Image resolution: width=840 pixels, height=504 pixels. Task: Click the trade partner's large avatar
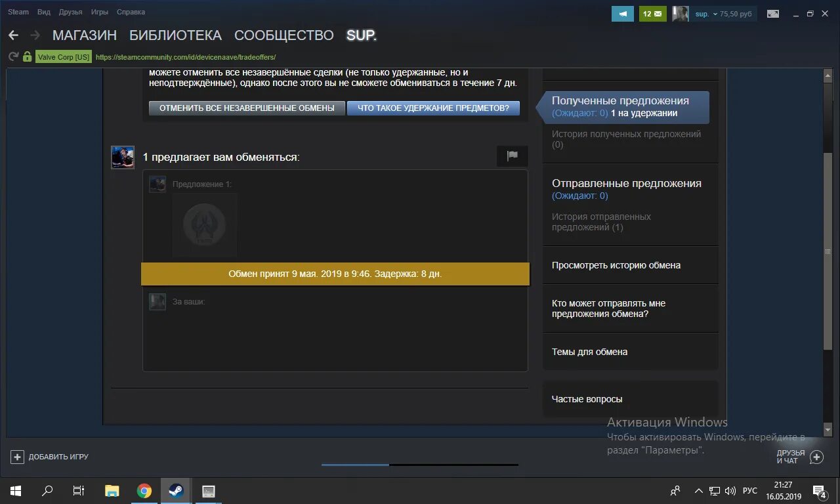pos(123,157)
